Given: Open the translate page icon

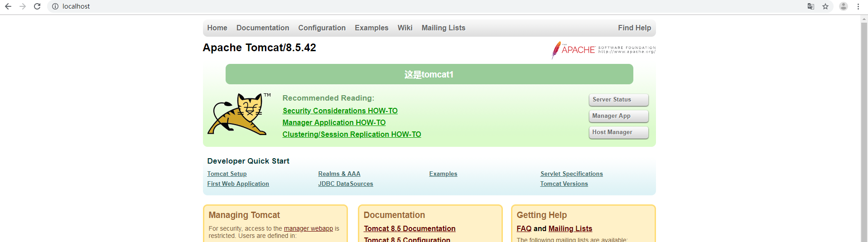Looking at the screenshot, I should [x=811, y=6].
